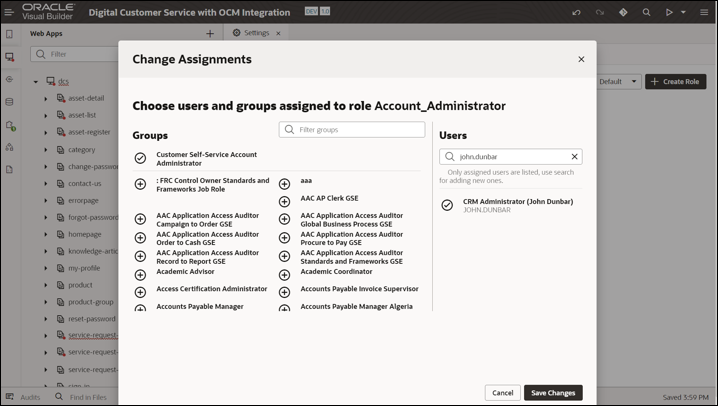718x406 pixels.
Task: Click the Cancel button
Action: click(x=502, y=393)
